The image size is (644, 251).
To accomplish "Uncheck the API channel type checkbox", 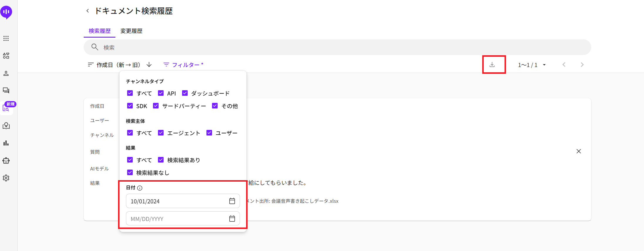I will click(161, 93).
